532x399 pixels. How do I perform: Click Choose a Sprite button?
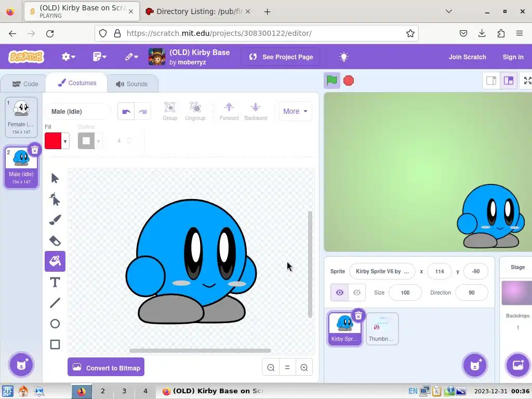(475, 365)
